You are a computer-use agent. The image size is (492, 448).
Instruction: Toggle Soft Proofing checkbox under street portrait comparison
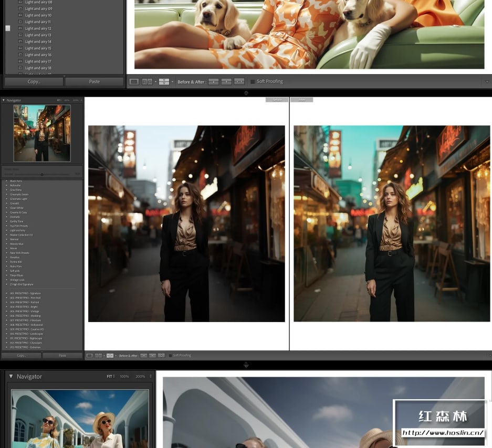[x=170, y=356]
